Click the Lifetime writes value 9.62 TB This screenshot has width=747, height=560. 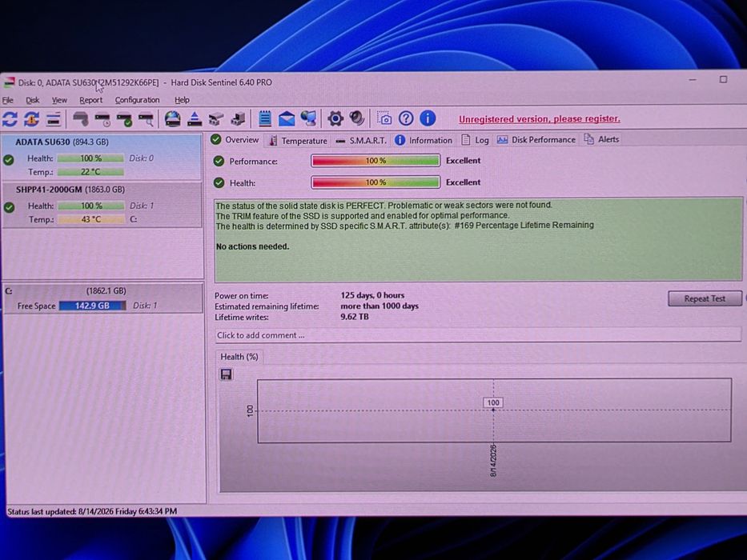(x=355, y=317)
